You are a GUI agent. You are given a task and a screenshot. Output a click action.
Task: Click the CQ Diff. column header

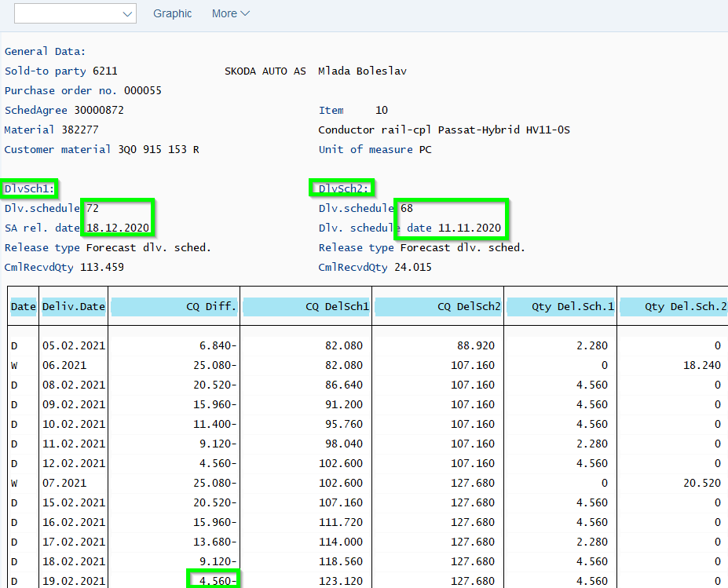[x=174, y=307]
